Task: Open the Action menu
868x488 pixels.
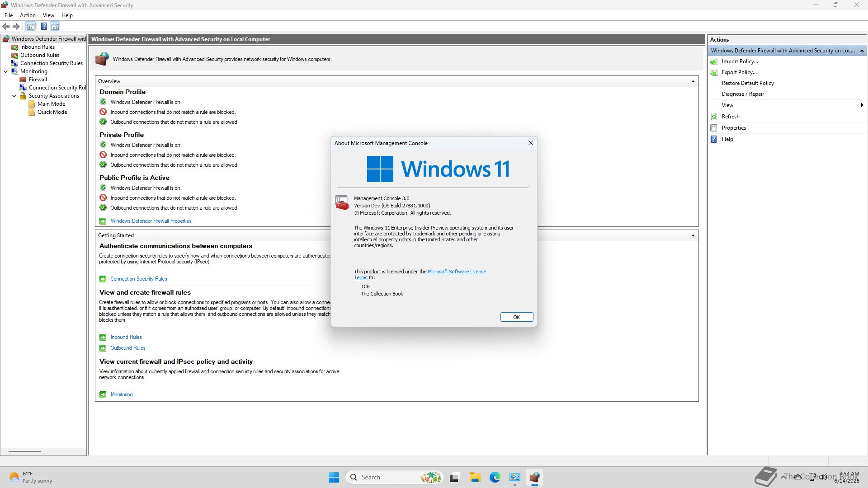Action: [x=28, y=15]
